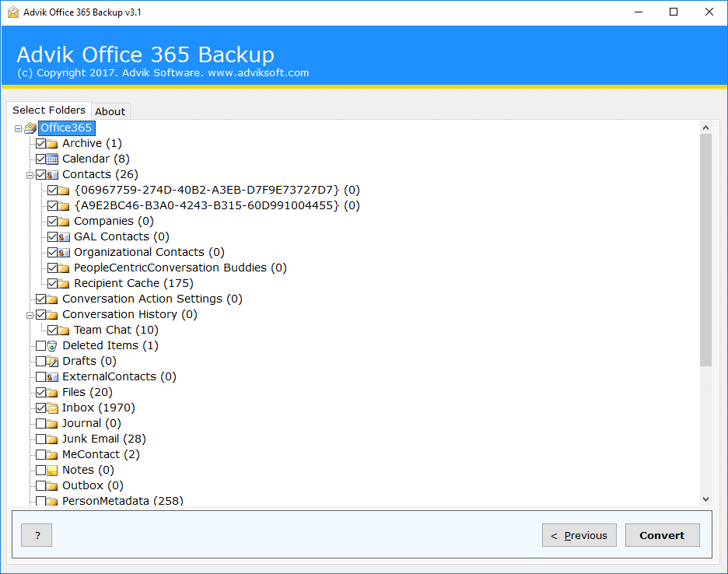The image size is (728, 574).
Task: Check the Deleted Items checkbox
Action: (x=41, y=346)
